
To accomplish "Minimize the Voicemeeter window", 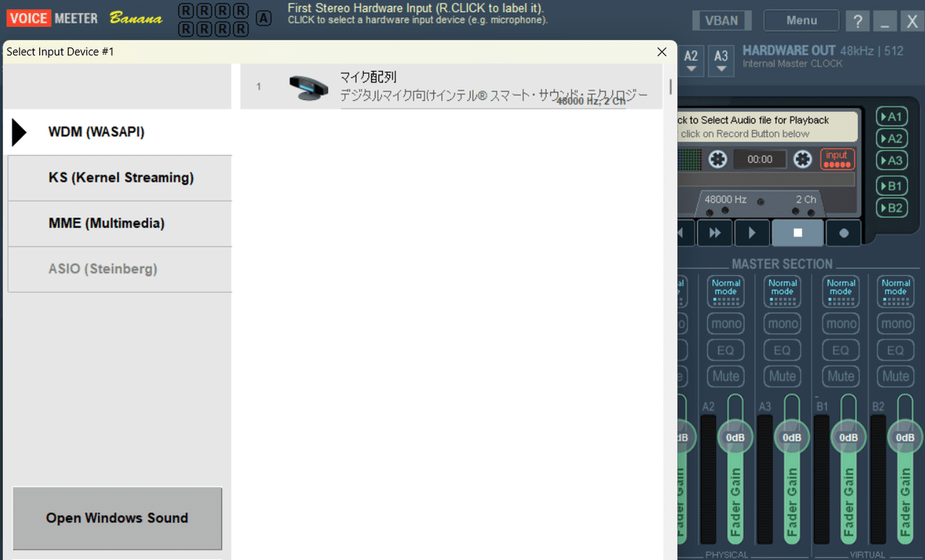I will (885, 22).
